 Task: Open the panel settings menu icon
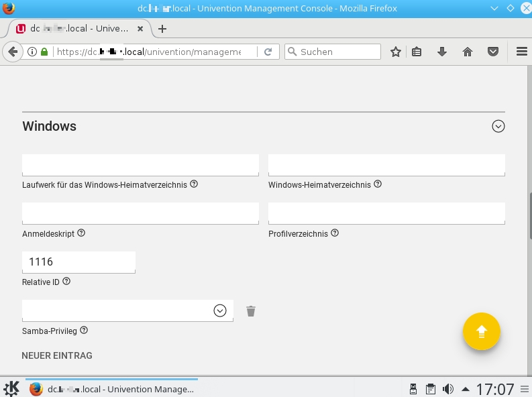pos(525,389)
